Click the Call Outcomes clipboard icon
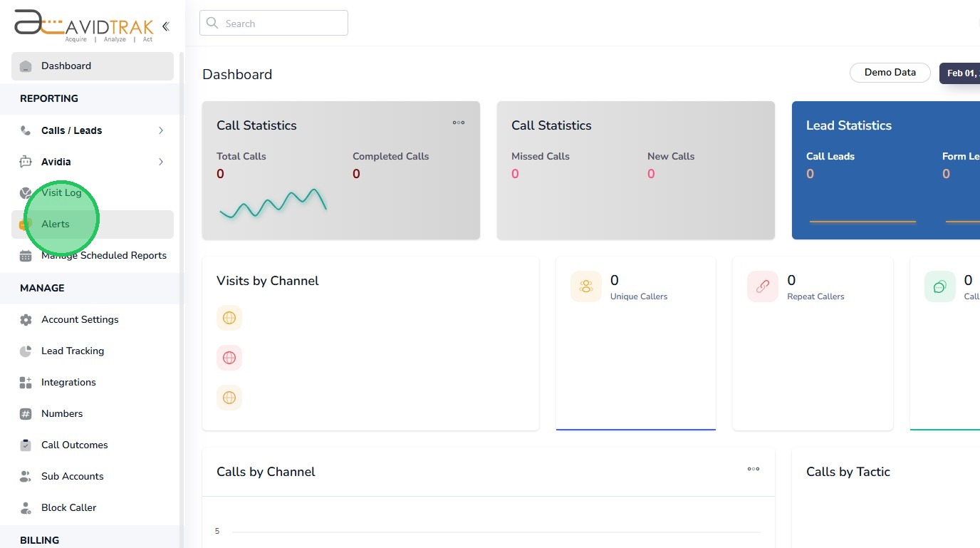Screen dimensions: 980x548 26,445
